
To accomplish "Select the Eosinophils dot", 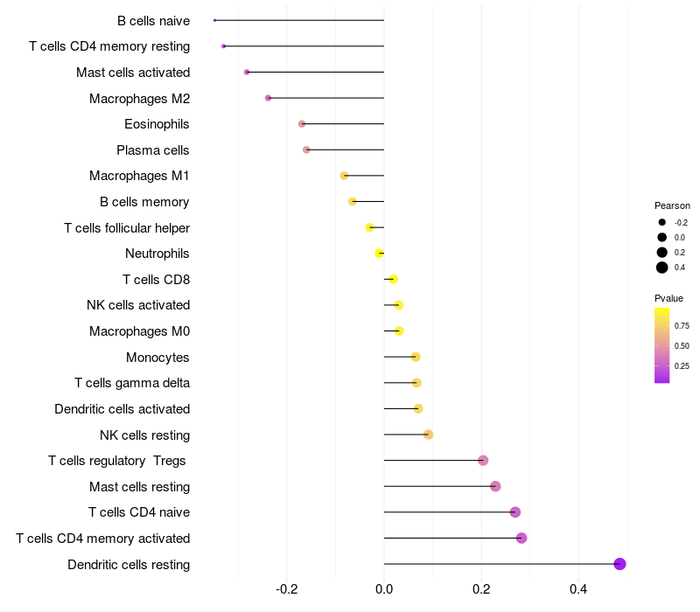I will pyautogui.click(x=302, y=123).
